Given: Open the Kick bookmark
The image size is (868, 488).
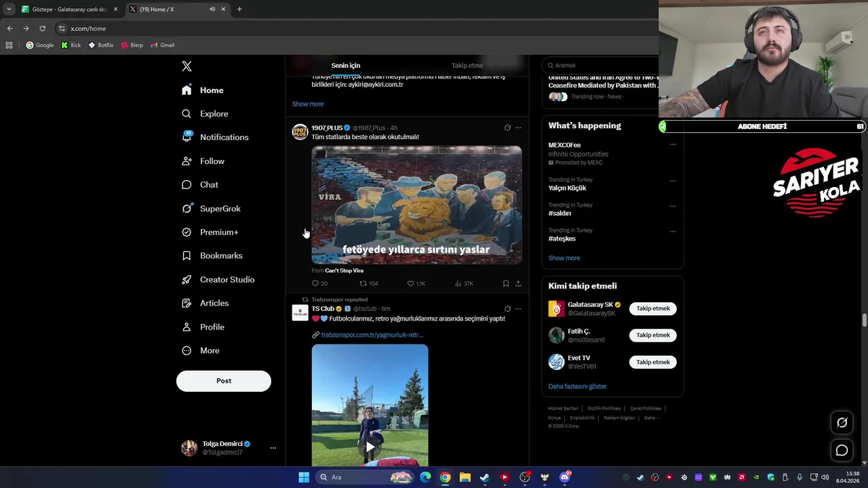Looking at the screenshot, I should click(71, 45).
